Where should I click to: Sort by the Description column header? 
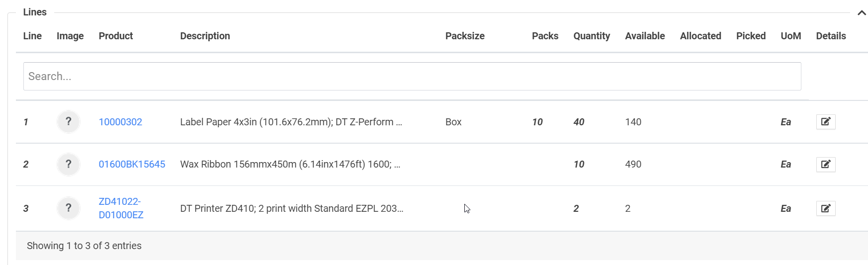(205, 36)
